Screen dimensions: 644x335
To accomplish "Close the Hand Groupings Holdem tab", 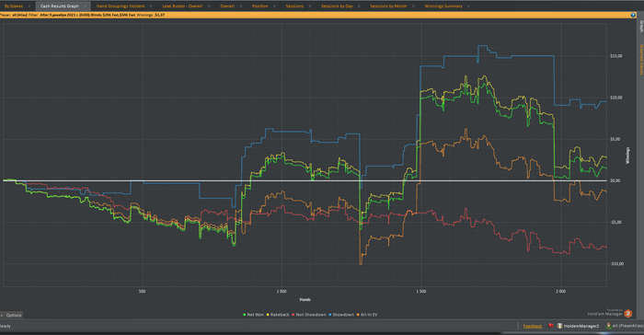I will tap(151, 6).
